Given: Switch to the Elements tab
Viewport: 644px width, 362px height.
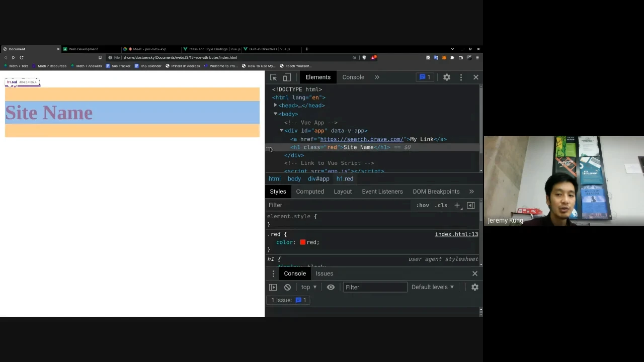Looking at the screenshot, I should coord(318,77).
